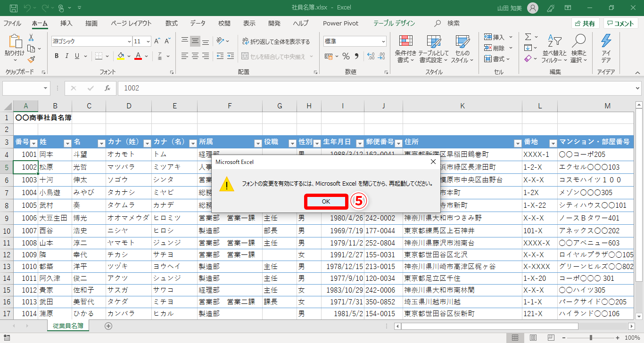Screen dimensions: 644x343
Task: Copy the selected cells
Action: pos(31,49)
